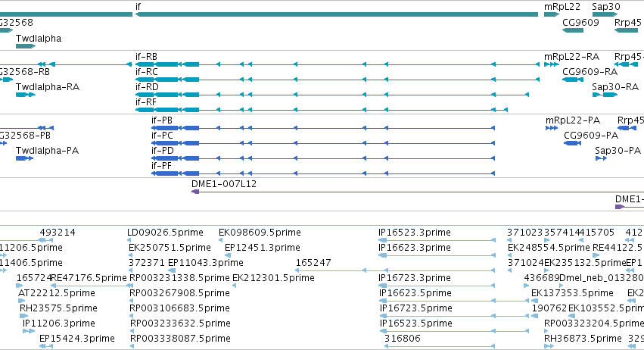Viewport: 644px width, 350px height.
Task: Select the RP003231338.5prime label
Action: [179, 279]
